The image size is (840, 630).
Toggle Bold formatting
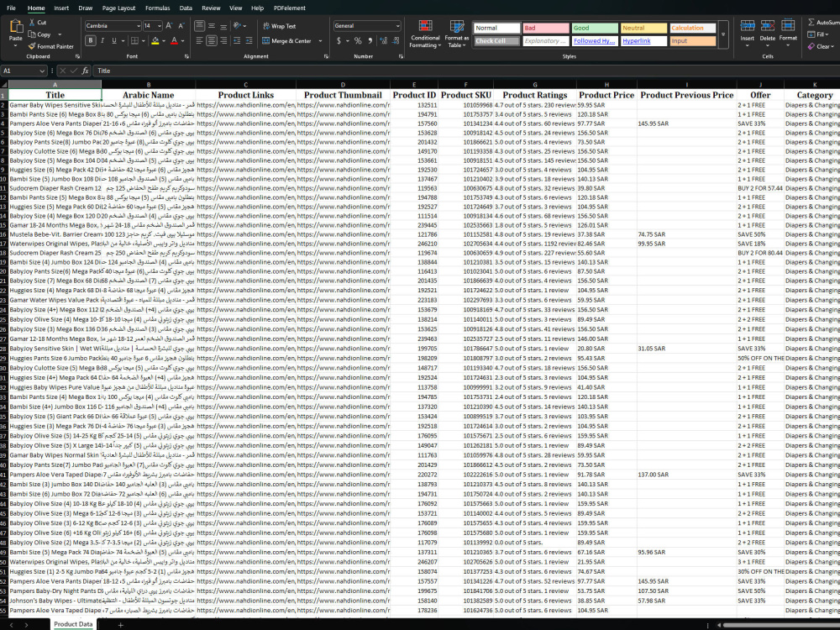[x=91, y=40]
